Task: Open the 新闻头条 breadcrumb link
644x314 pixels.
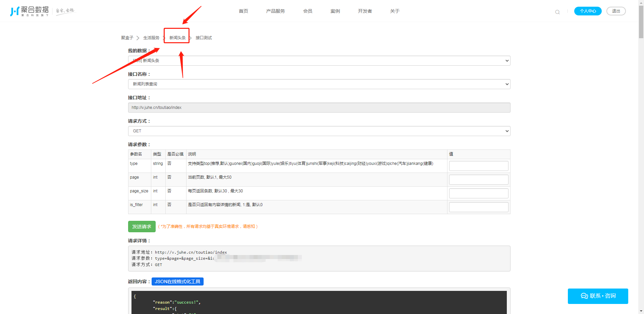Action: click(177, 38)
